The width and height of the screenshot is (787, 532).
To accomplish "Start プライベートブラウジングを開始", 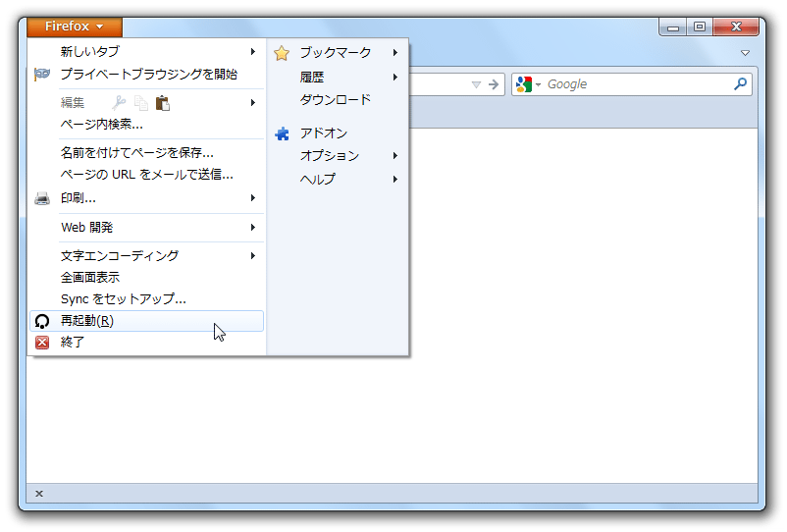I will pyautogui.click(x=146, y=75).
